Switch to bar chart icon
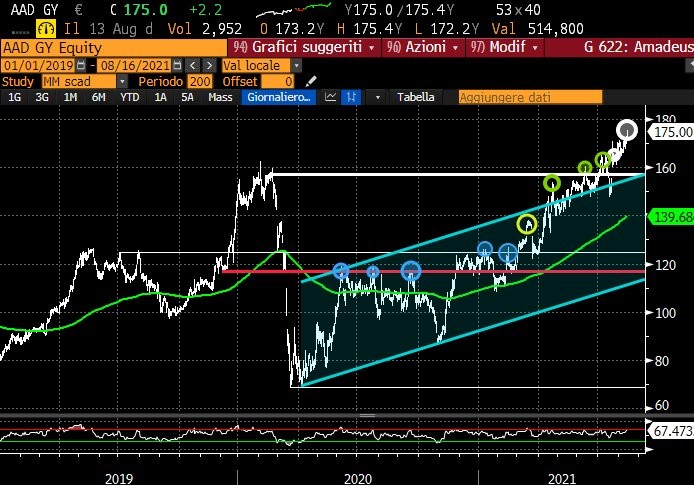 pos(351,97)
